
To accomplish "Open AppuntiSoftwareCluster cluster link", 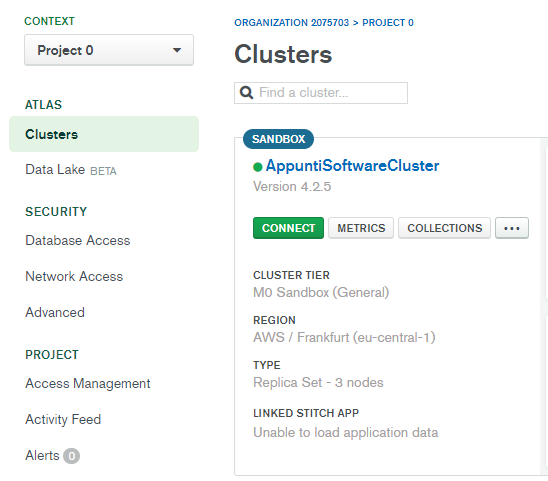I will click(x=352, y=166).
